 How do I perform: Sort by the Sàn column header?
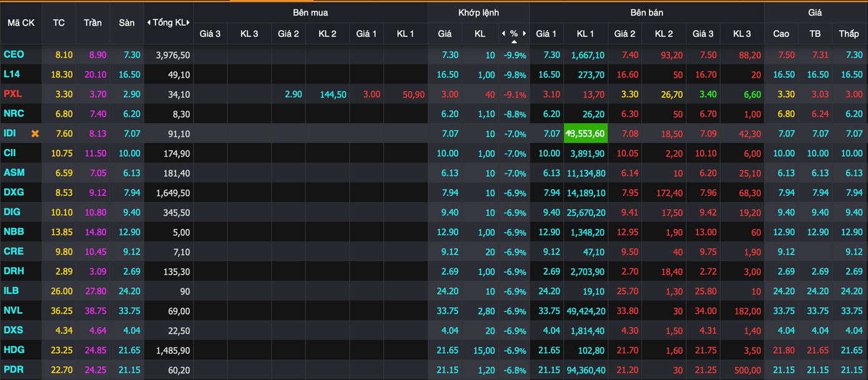click(x=126, y=22)
